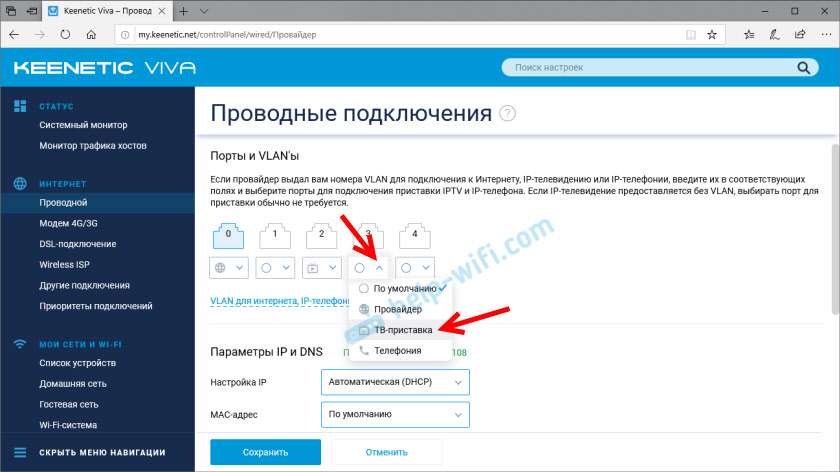Click the browser Forward arrow
840x472 pixels.
point(40,35)
